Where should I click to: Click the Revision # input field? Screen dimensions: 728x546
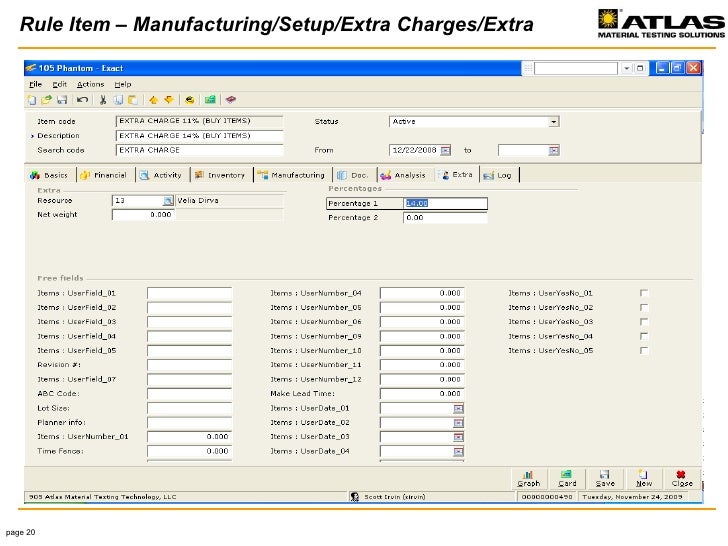click(x=189, y=365)
